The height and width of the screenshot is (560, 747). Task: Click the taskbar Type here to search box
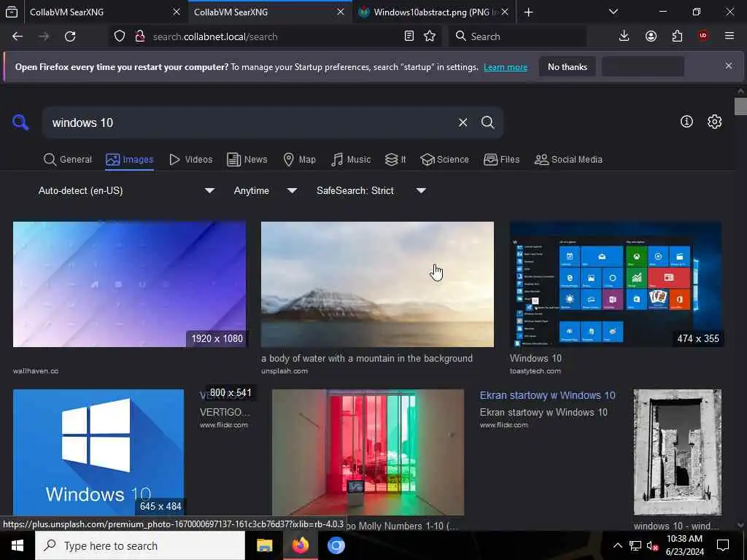[140, 545]
